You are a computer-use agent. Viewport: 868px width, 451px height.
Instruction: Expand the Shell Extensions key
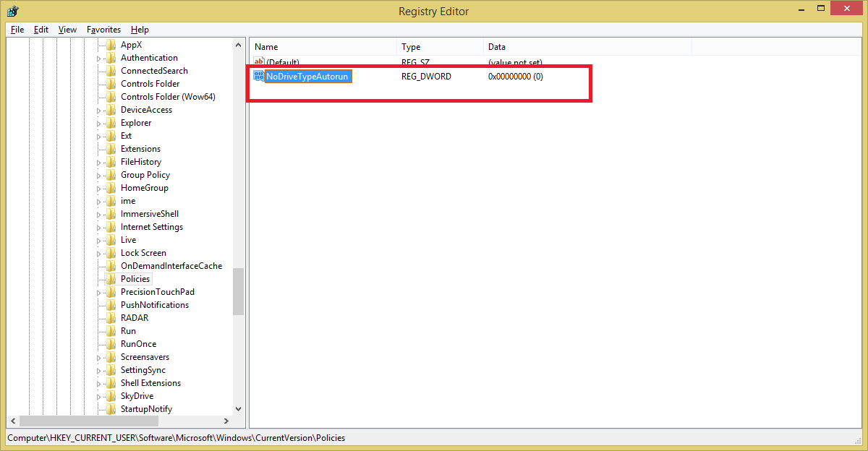pyautogui.click(x=100, y=383)
